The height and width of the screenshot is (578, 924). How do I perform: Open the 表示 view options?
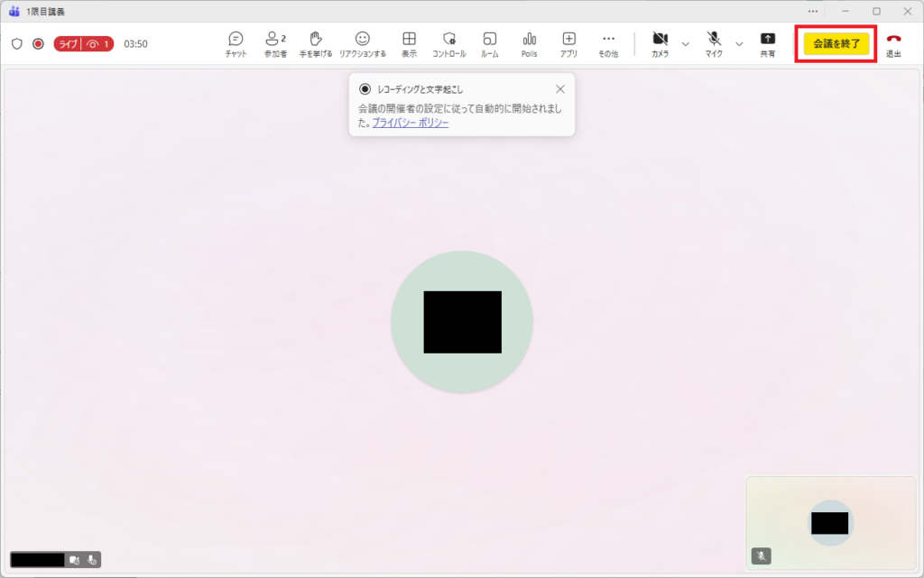pyautogui.click(x=409, y=43)
